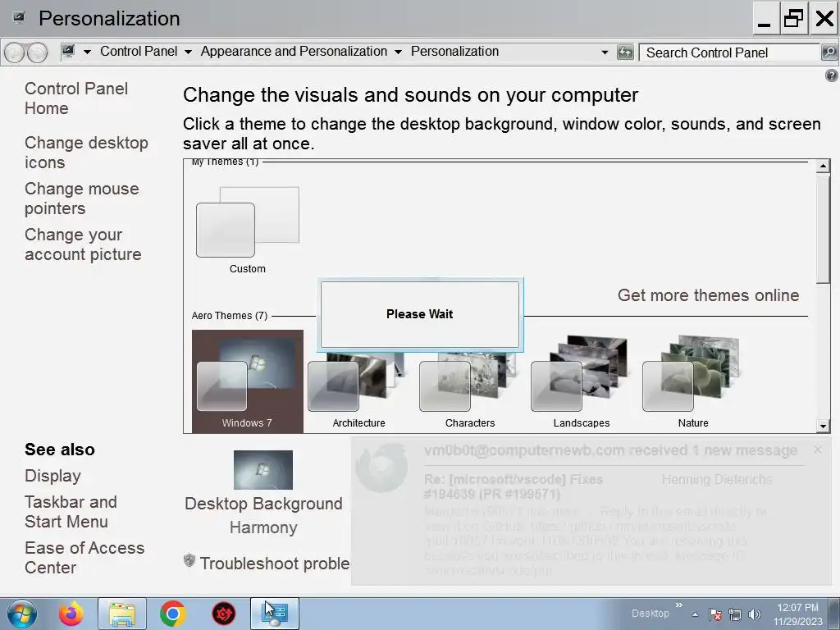Click the address bar computer icon

click(68, 52)
